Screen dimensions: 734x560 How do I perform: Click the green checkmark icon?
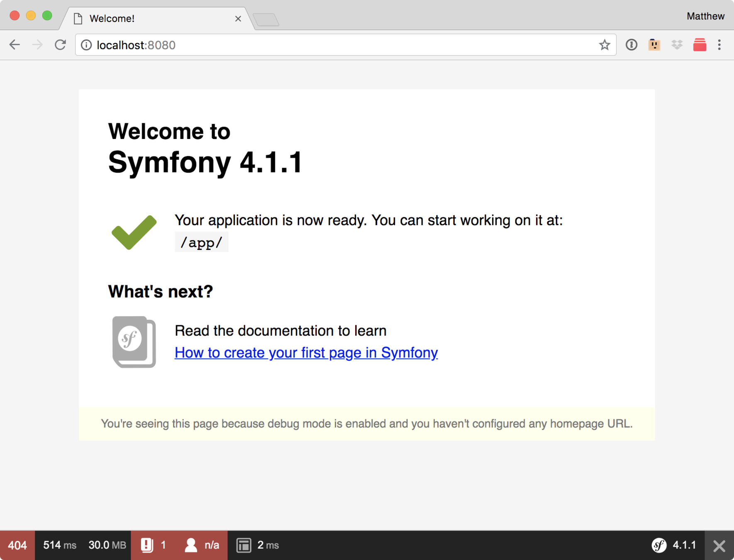click(134, 232)
